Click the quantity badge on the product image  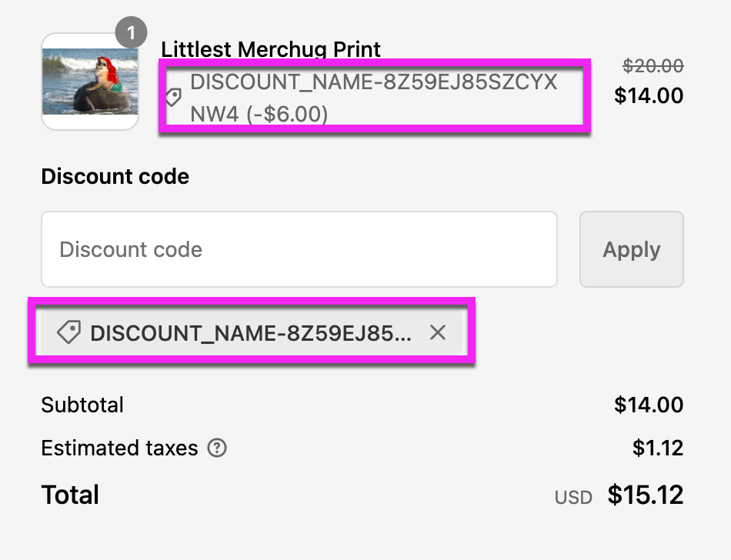(131, 33)
